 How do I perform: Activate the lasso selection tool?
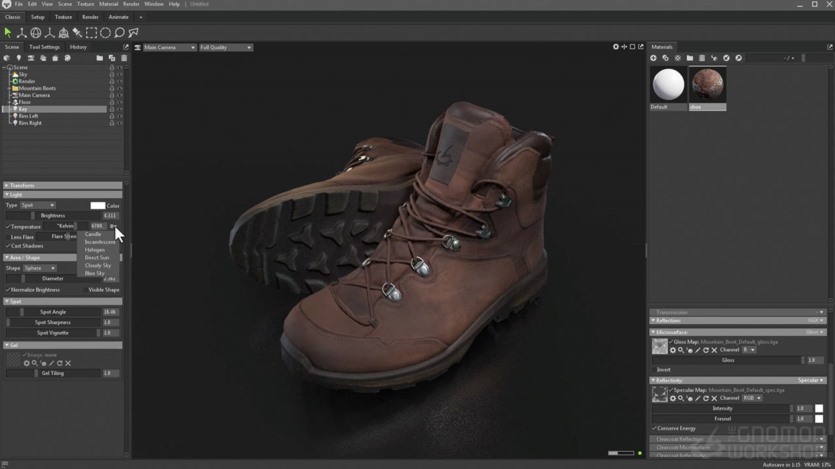(x=119, y=33)
